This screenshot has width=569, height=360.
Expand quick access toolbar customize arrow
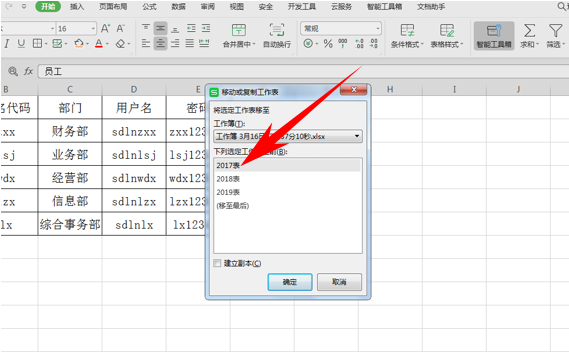tap(24, 7)
